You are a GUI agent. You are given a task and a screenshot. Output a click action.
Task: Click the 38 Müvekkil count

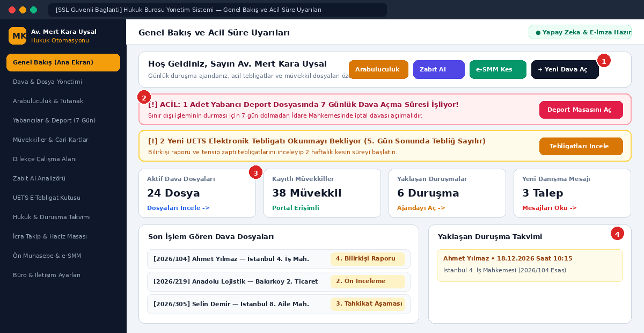point(306,193)
